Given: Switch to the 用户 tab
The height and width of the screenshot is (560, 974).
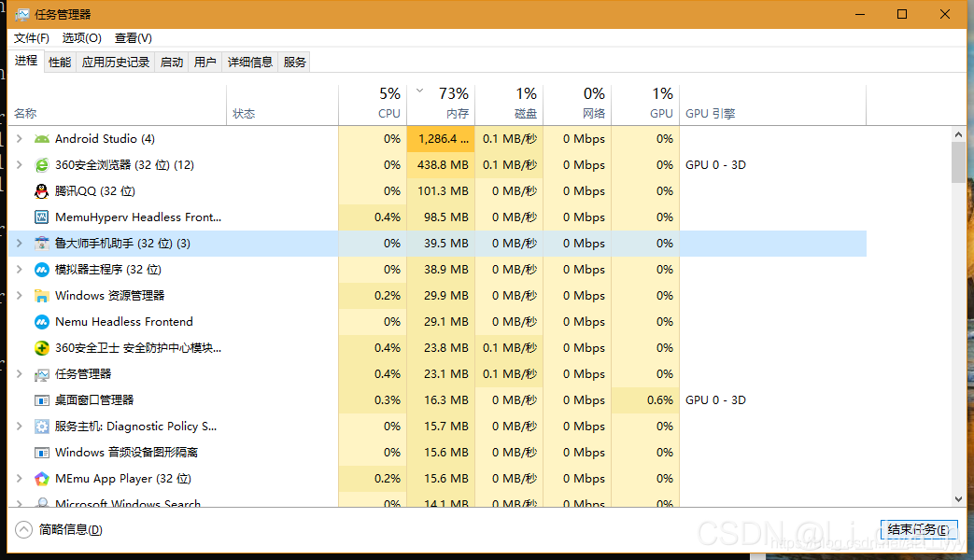Looking at the screenshot, I should point(205,63).
